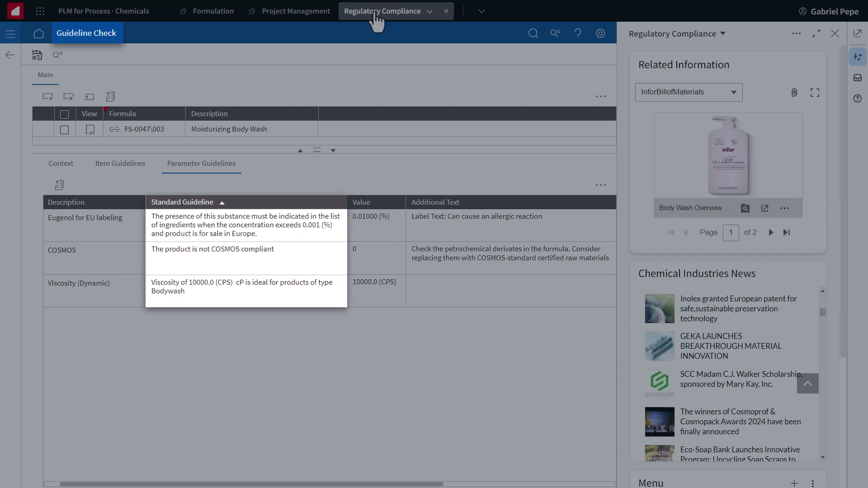
Task: Toggle the View icon for FS-0047\003
Action: (90, 129)
